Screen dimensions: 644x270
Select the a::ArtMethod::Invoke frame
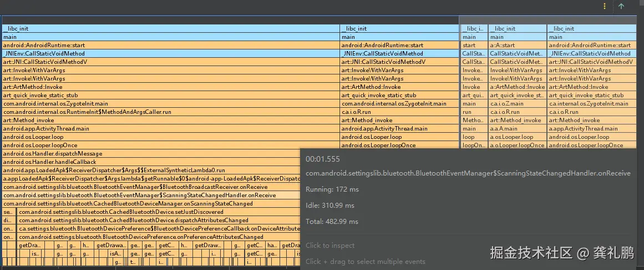pos(518,87)
